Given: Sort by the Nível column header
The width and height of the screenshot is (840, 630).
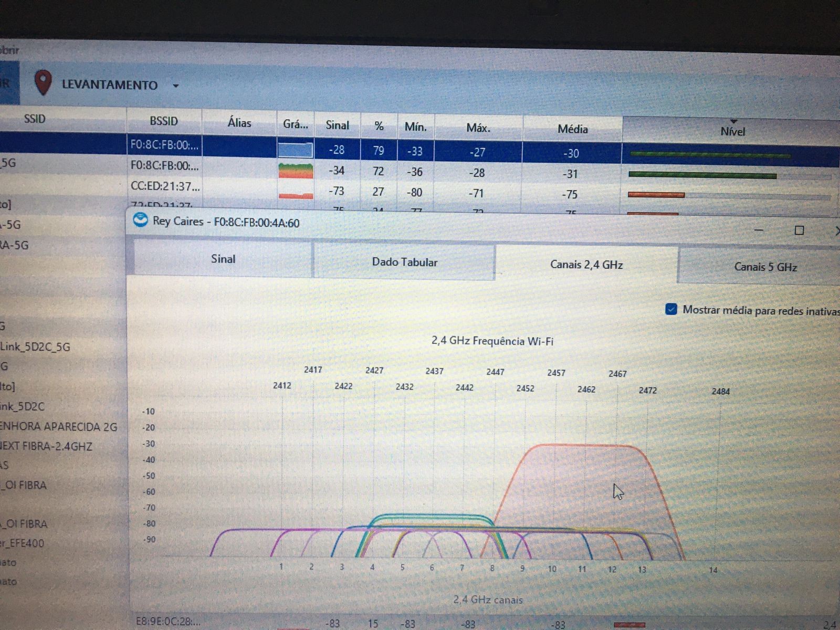Looking at the screenshot, I should 732,131.
